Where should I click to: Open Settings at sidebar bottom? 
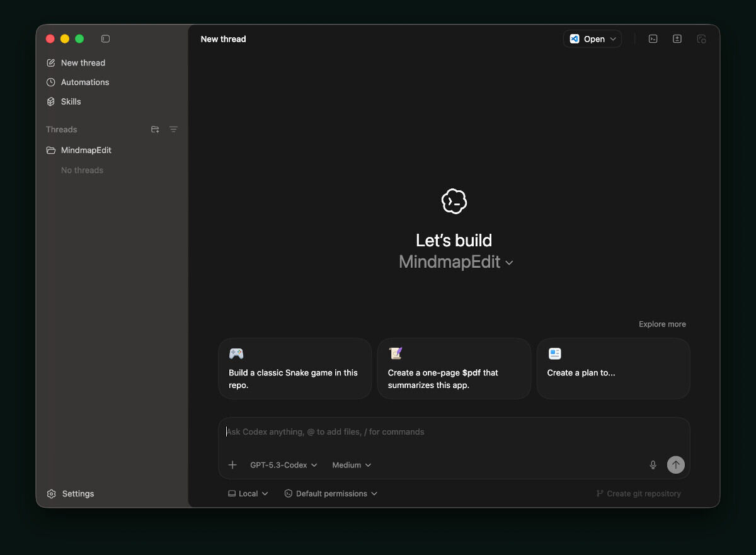tap(70, 494)
